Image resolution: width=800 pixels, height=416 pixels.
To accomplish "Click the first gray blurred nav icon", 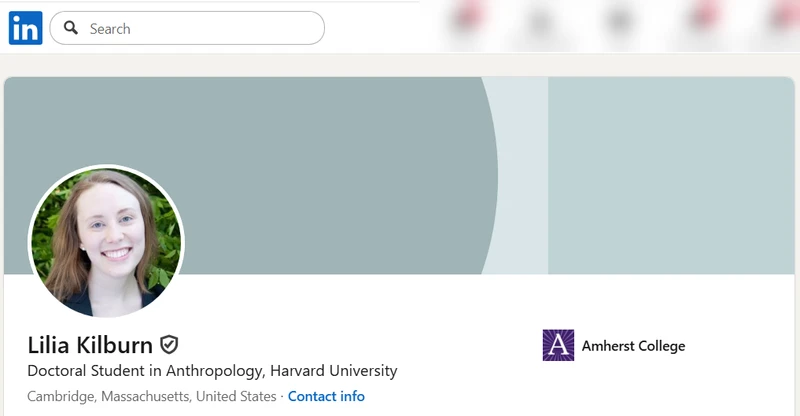I will point(541,22).
